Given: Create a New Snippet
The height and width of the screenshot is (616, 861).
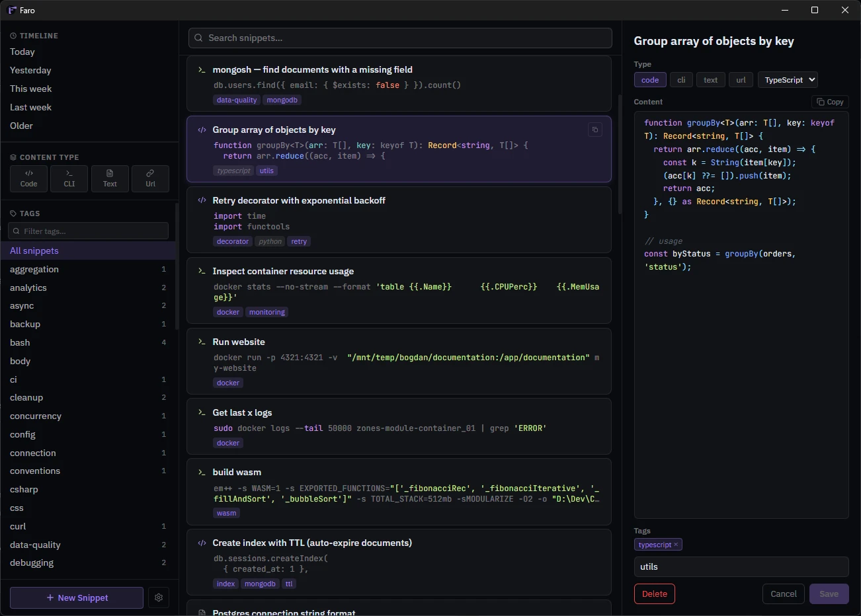Looking at the screenshot, I should (77, 597).
